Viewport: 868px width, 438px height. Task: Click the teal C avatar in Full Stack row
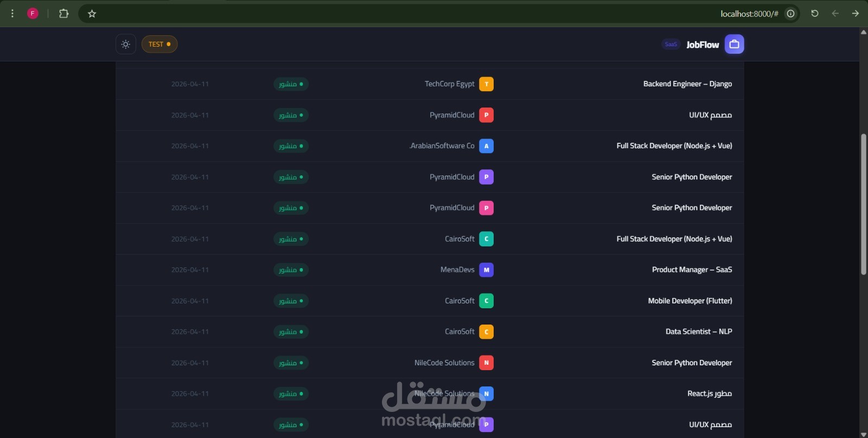pos(487,239)
